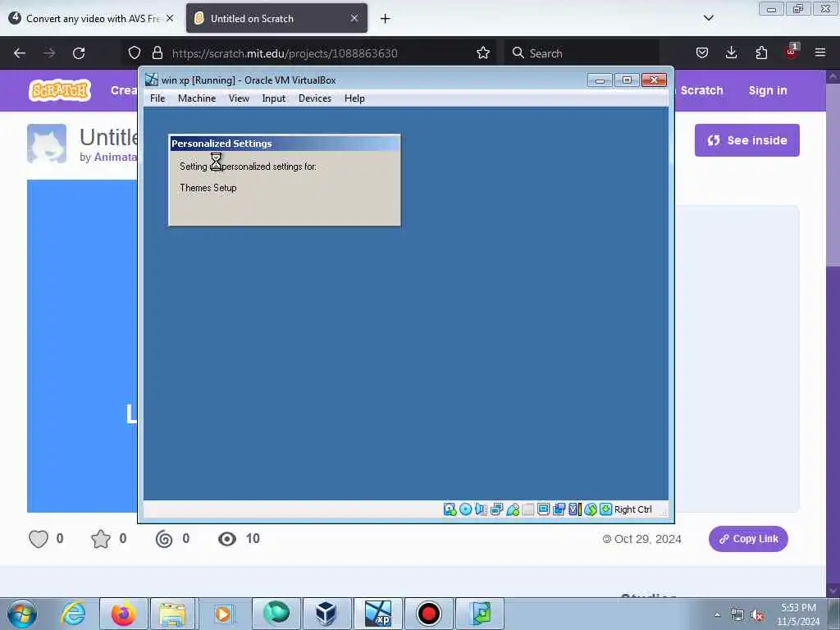The height and width of the screenshot is (630, 840).
Task: Click recording icon in VirtualBox status bar
Action: [x=559, y=509]
